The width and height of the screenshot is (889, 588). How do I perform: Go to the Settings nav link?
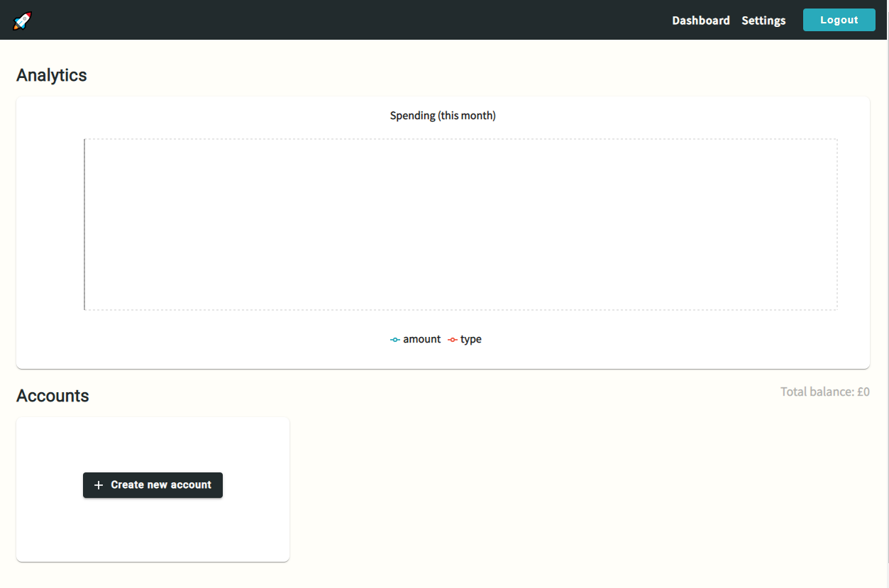click(763, 21)
